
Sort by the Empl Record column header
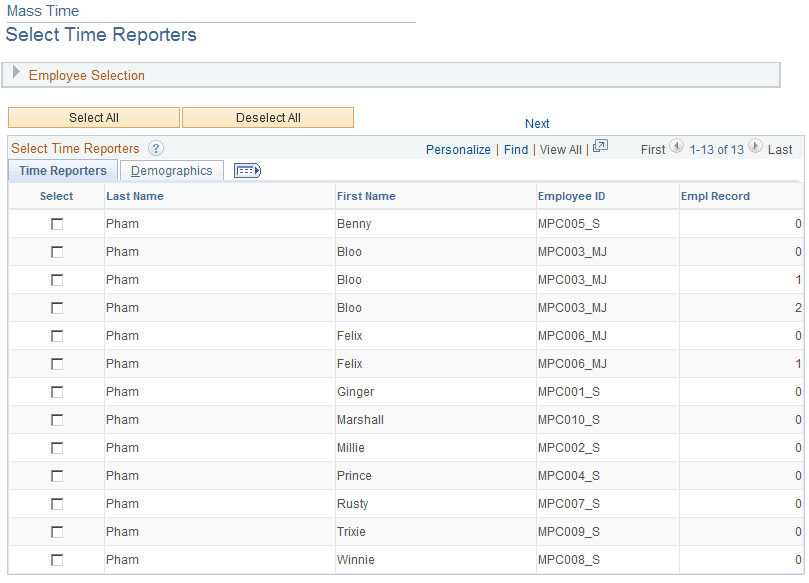point(715,196)
